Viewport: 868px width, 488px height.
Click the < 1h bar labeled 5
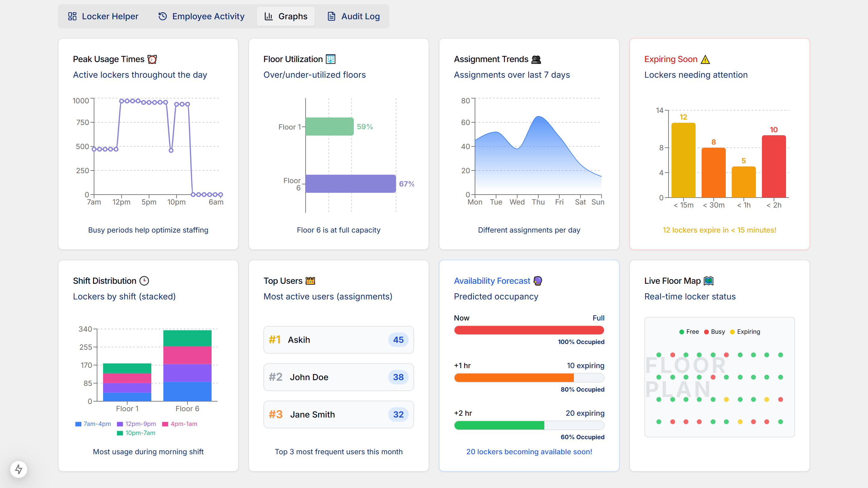click(x=744, y=182)
